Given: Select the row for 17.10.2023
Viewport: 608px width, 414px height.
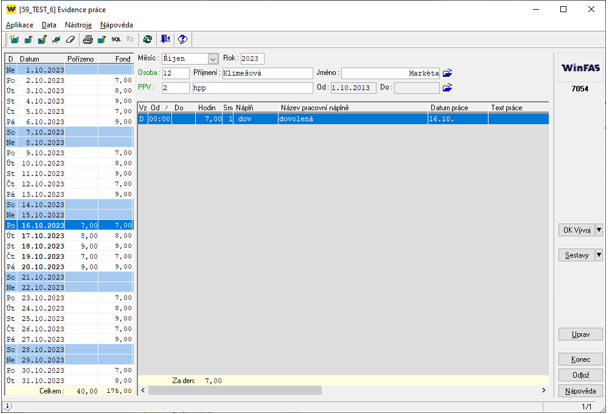Looking at the screenshot, I should [69, 236].
